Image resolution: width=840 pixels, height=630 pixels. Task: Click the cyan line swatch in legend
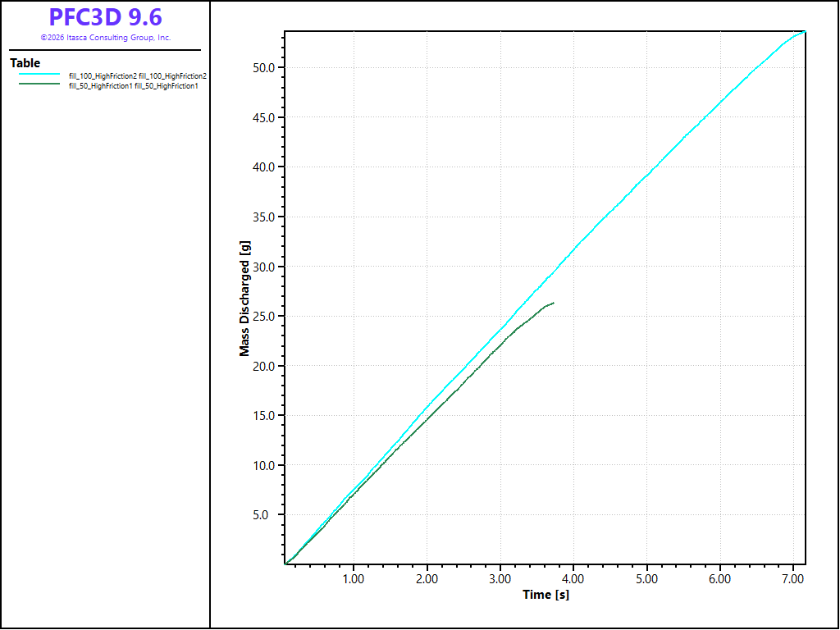[x=39, y=75]
